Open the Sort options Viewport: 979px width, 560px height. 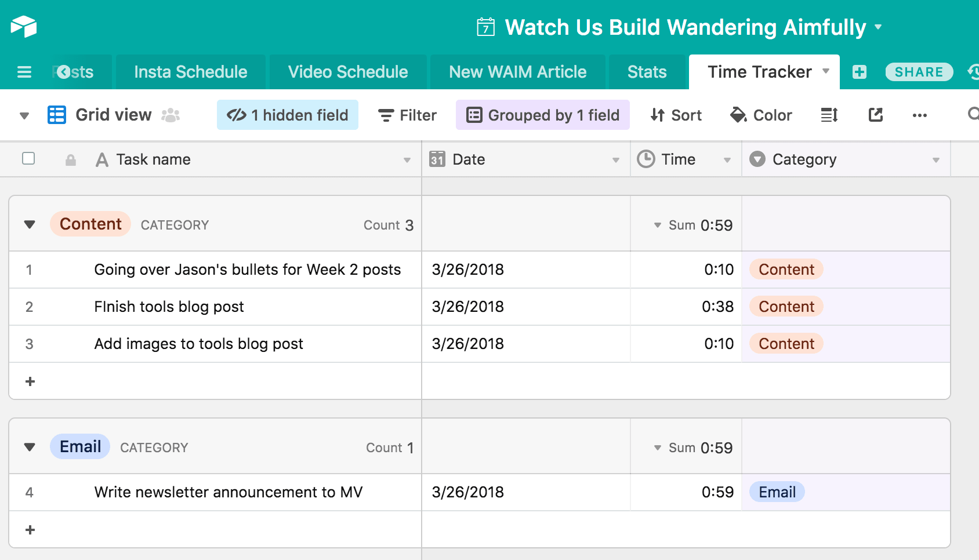(676, 115)
